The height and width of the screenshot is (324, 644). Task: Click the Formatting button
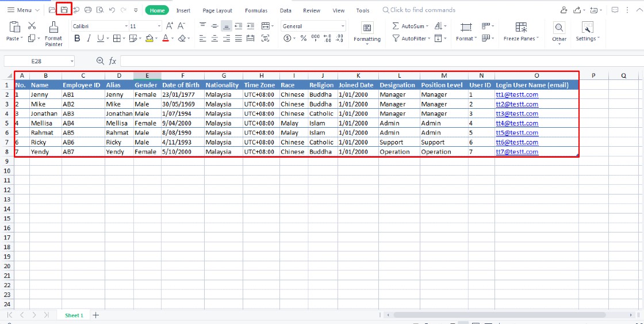pos(367,32)
